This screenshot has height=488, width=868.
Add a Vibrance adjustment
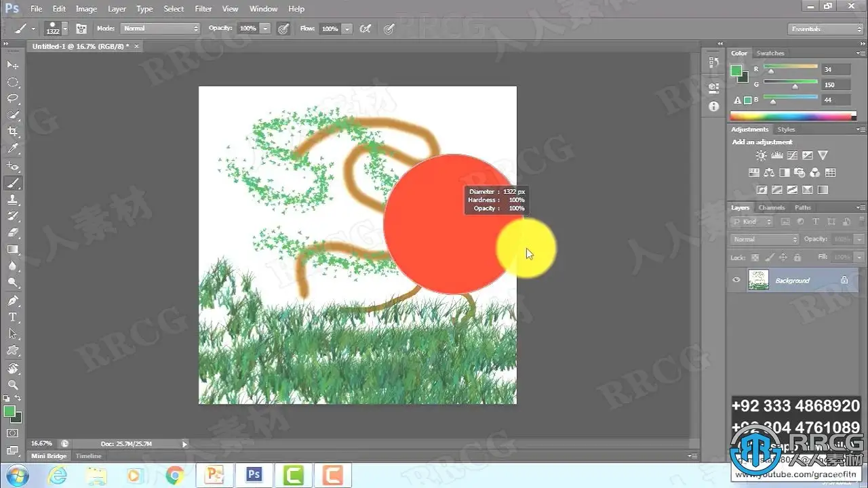click(823, 156)
